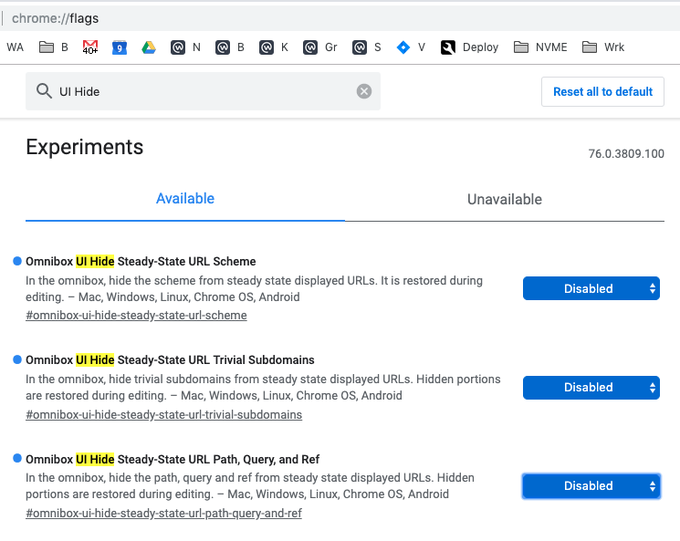Select the Available tab

(185, 199)
